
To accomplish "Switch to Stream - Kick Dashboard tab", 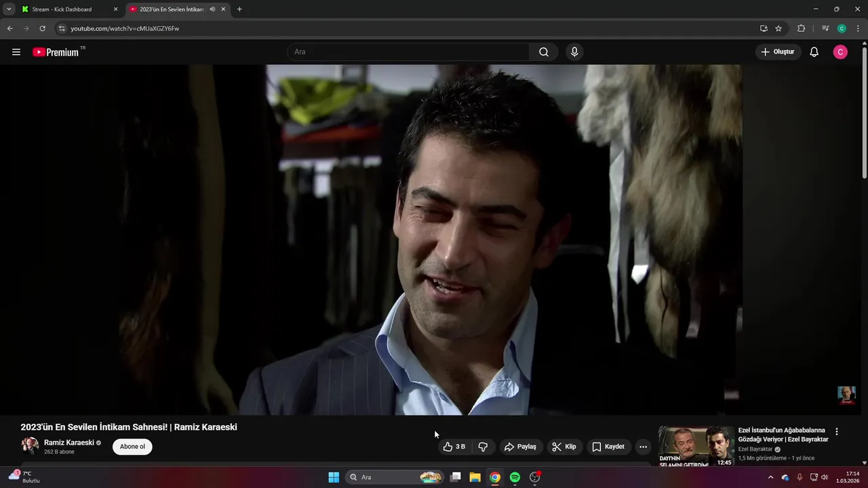I will tap(62, 9).
